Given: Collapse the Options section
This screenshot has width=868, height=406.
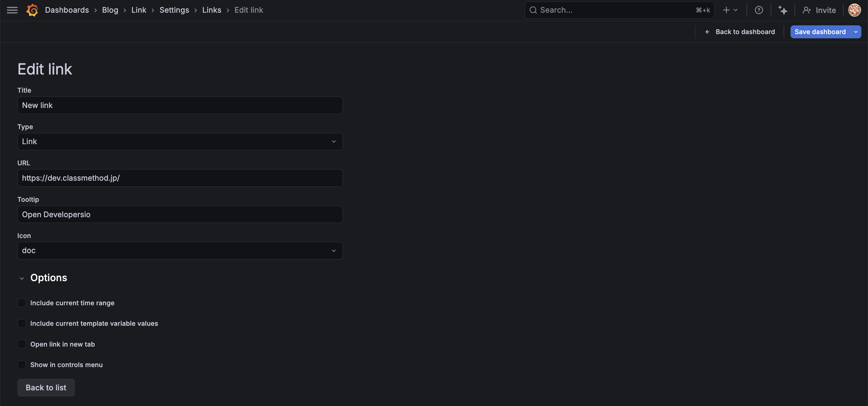Looking at the screenshot, I should click(x=22, y=278).
